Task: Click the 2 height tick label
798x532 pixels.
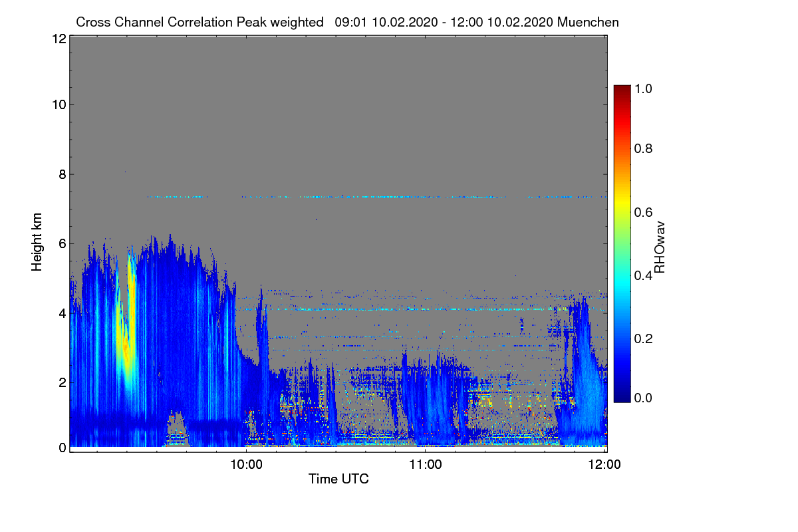Action: click(61, 382)
